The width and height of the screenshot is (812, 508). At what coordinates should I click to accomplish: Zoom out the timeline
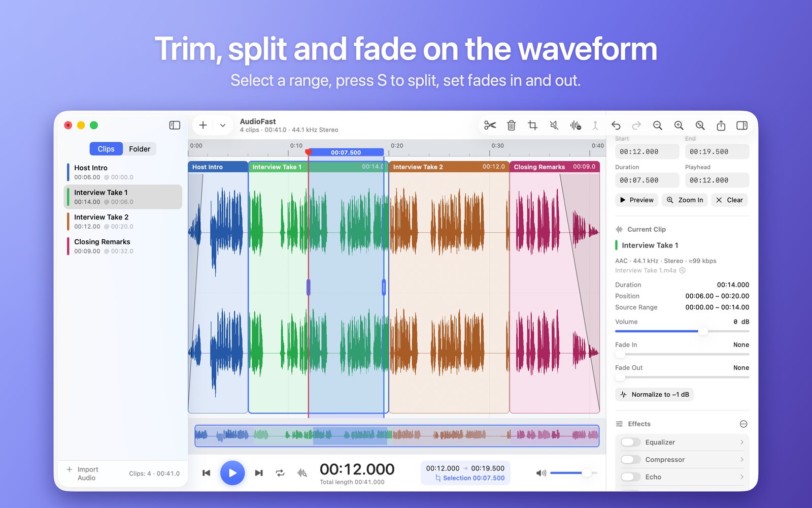[x=658, y=125]
